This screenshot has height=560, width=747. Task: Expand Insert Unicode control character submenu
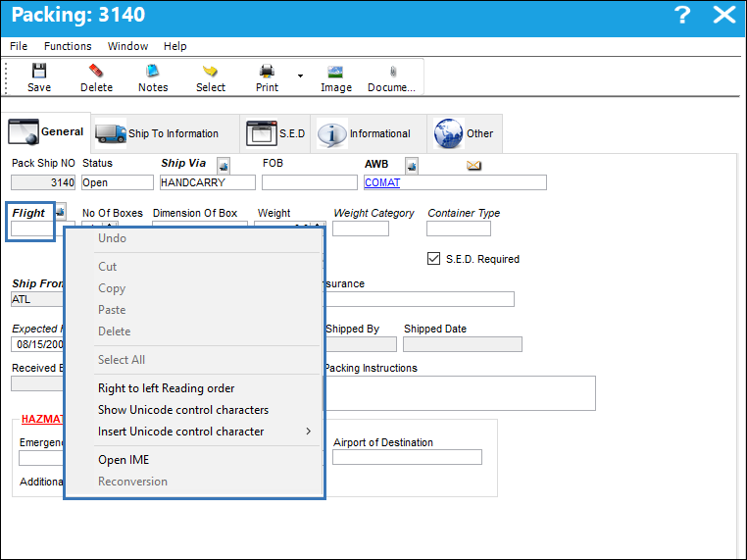pos(194,432)
